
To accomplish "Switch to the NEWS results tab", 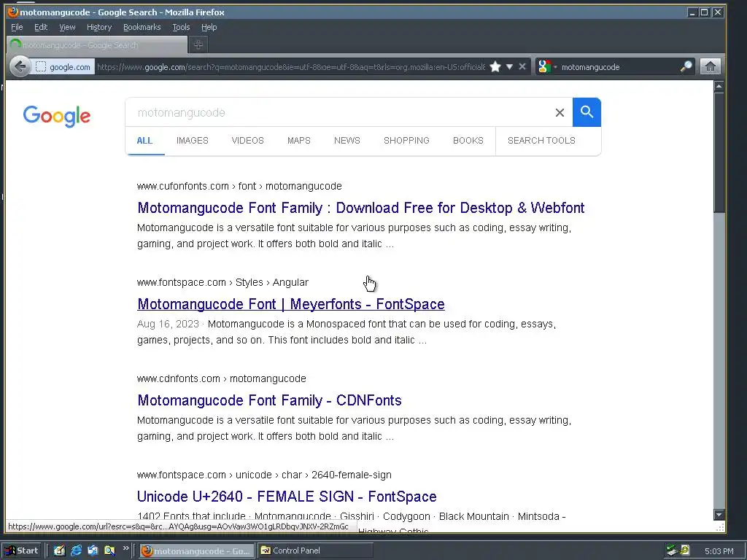I will pyautogui.click(x=347, y=141).
